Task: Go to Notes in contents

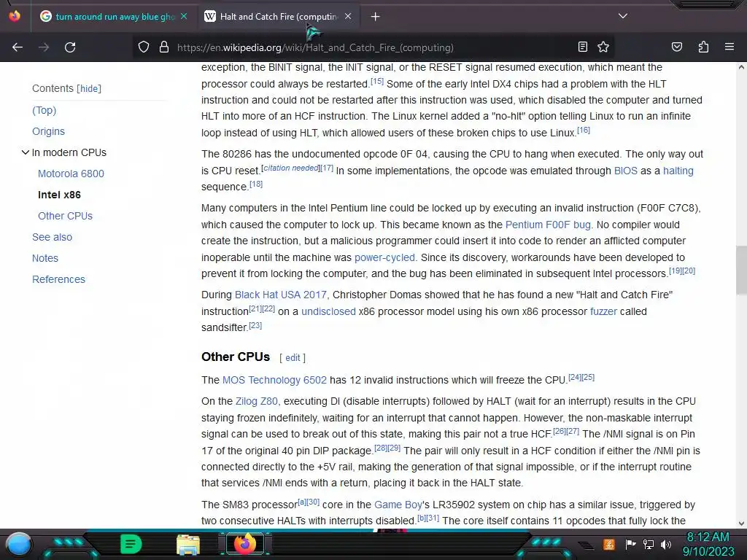Action: [x=45, y=258]
